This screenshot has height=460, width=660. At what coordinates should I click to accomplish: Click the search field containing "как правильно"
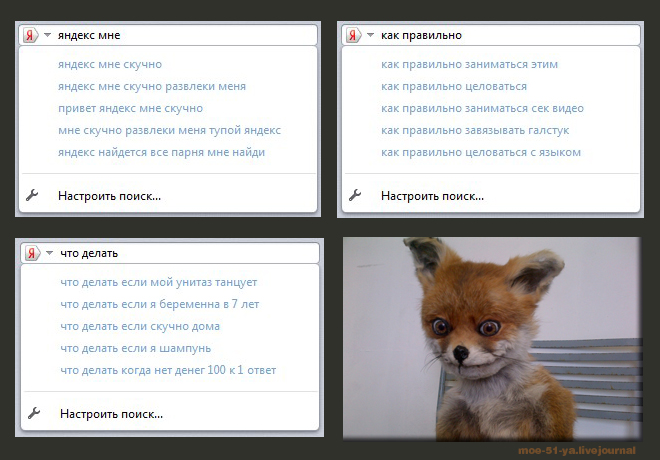(500, 35)
